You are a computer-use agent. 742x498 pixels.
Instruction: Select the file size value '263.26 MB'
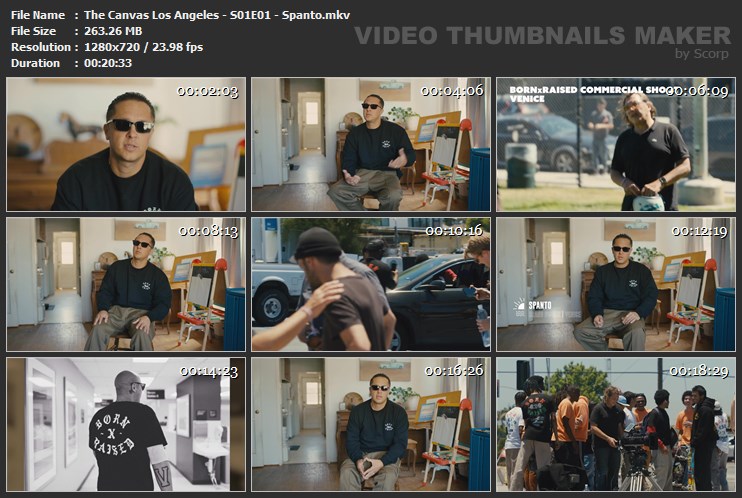tap(113, 31)
